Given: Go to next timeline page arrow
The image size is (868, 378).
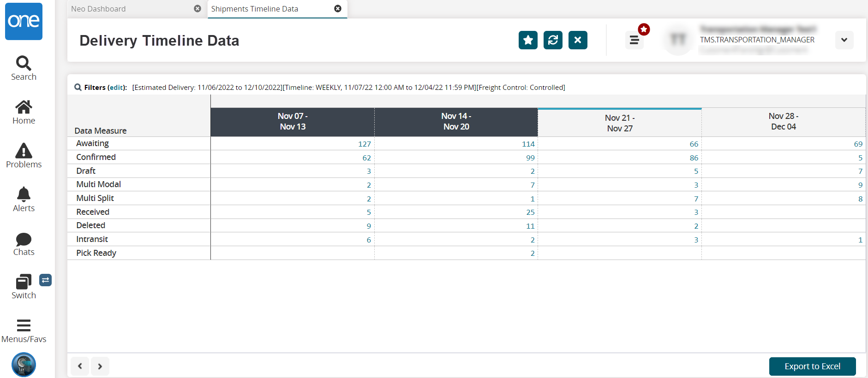Looking at the screenshot, I should coord(100,366).
